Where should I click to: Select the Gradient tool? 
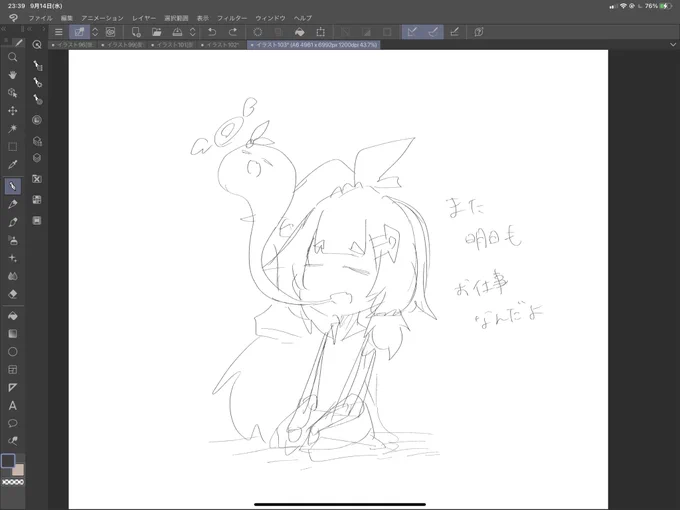(13, 333)
